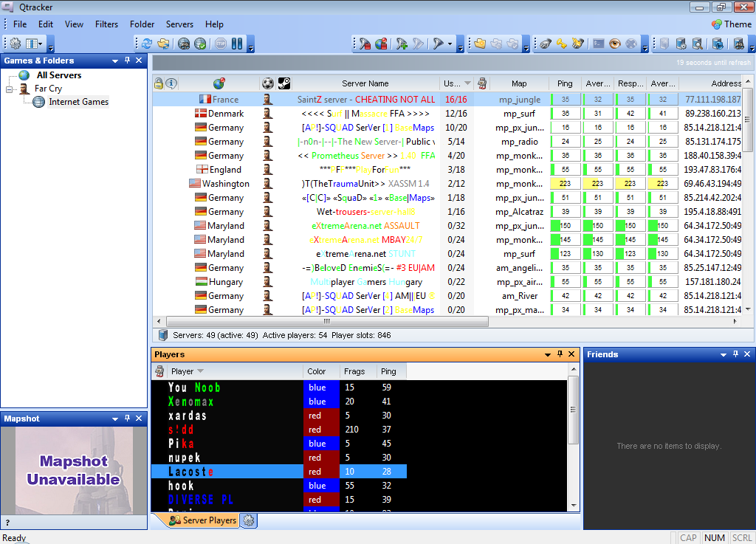The width and height of the screenshot is (756, 544).
Task: Click gear tab next to Server Players
Action: click(x=249, y=520)
